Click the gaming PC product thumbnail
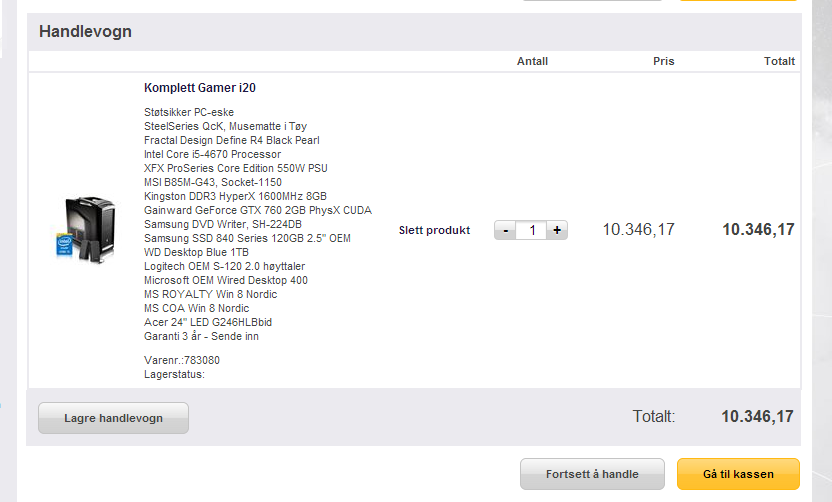Viewport: 832px width, 502px height. coord(86,230)
